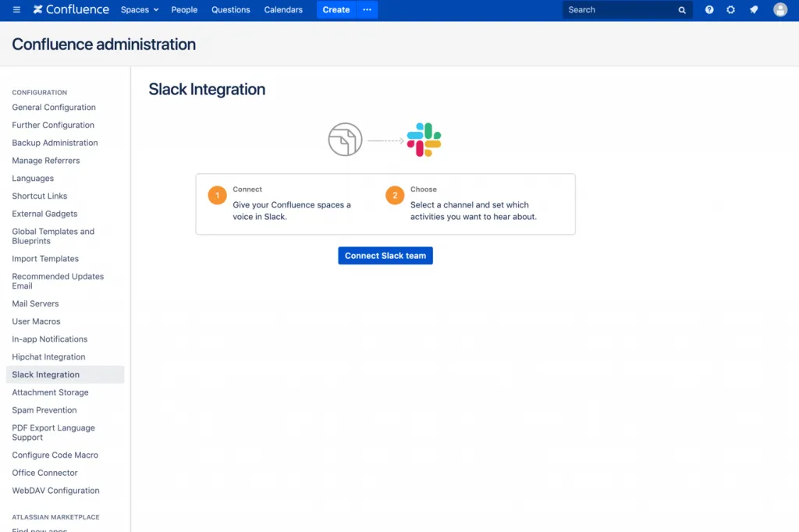Open Shortcut Links settings
Screen dimensions: 799x532
click(40, 197)
